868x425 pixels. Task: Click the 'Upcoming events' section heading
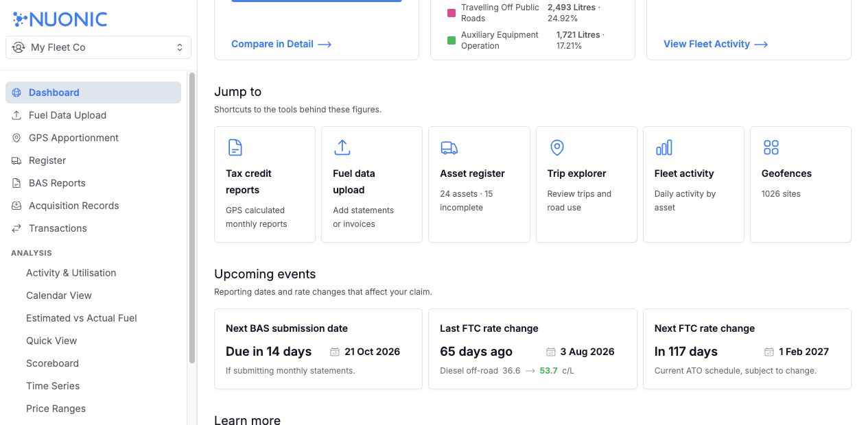265,274
